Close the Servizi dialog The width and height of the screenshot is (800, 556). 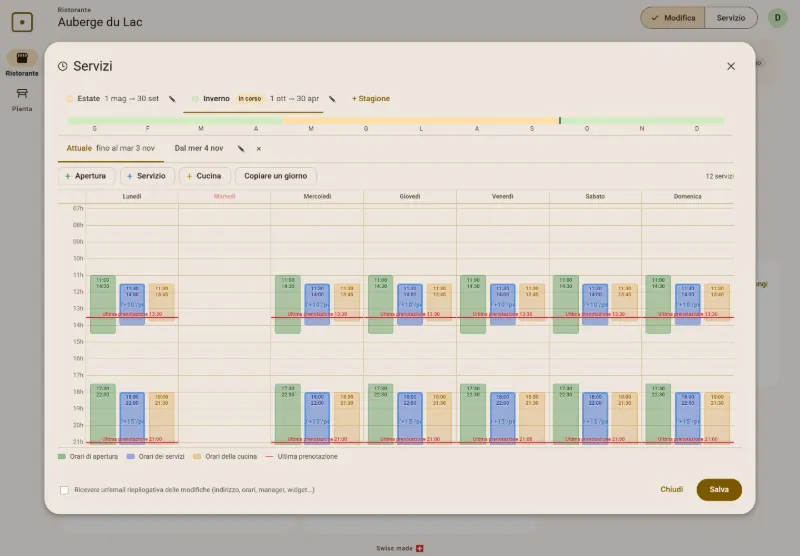tap(731, 66)
